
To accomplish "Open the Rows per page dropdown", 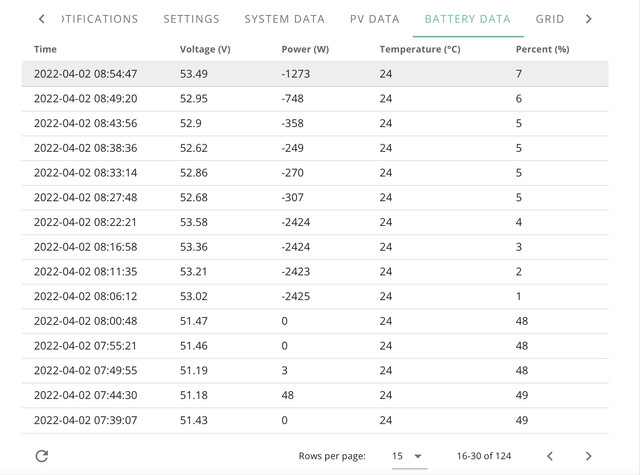I will coord(409,456).
